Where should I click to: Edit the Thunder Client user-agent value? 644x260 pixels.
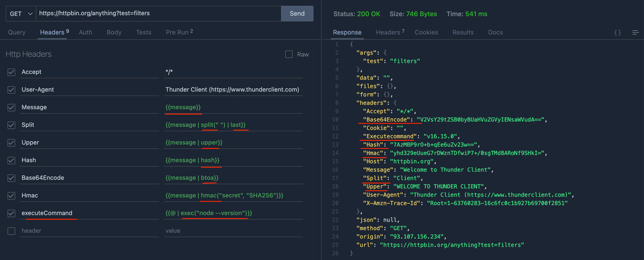pyautogui.click(x=233, y=90)
